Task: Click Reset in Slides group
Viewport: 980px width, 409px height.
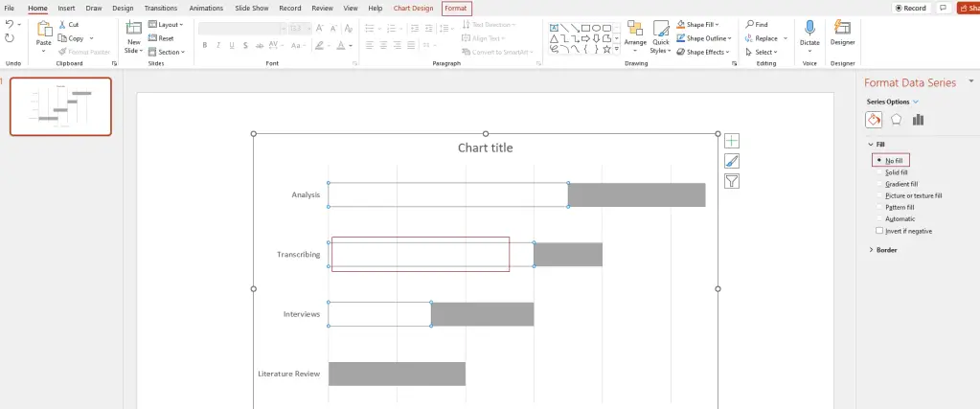Action: pos(161,38)
